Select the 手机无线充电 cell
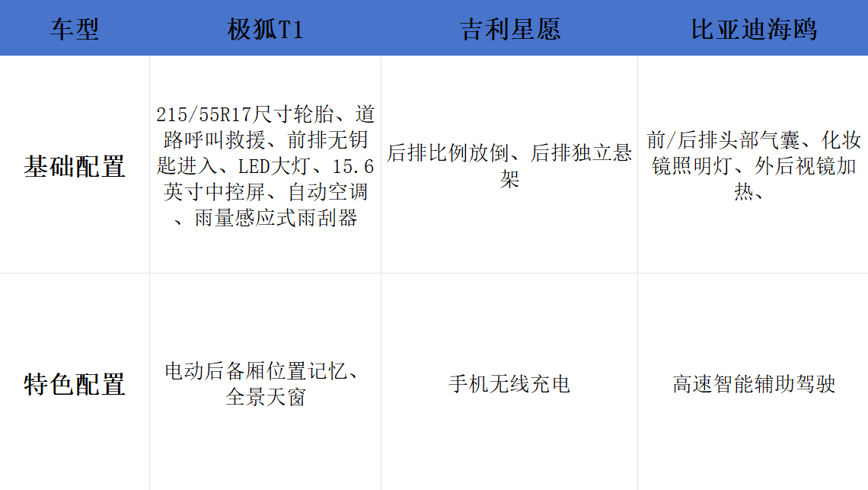Image resolution: width=868 pixels, height=490 pixels. 509,384
